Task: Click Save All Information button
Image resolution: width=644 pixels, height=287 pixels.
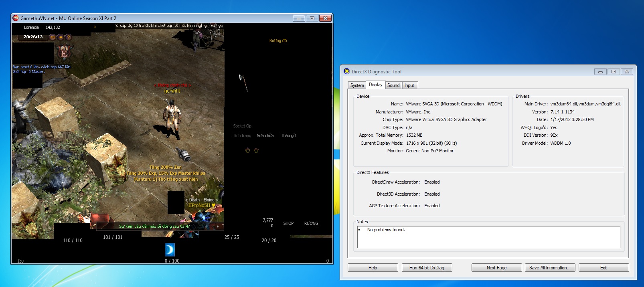Action: click(550, 268)
